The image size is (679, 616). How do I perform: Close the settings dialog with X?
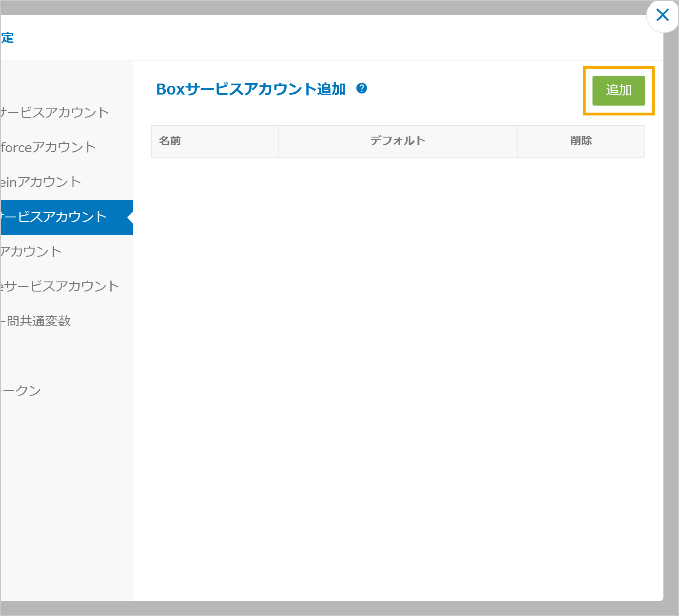662,15
